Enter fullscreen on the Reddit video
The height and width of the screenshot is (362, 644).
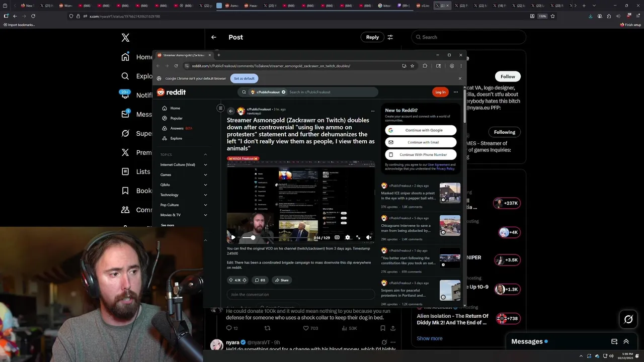(358, 237)
